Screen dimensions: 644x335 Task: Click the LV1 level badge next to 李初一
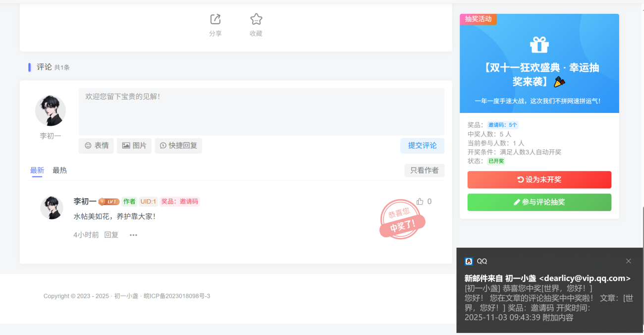point(109,202)
